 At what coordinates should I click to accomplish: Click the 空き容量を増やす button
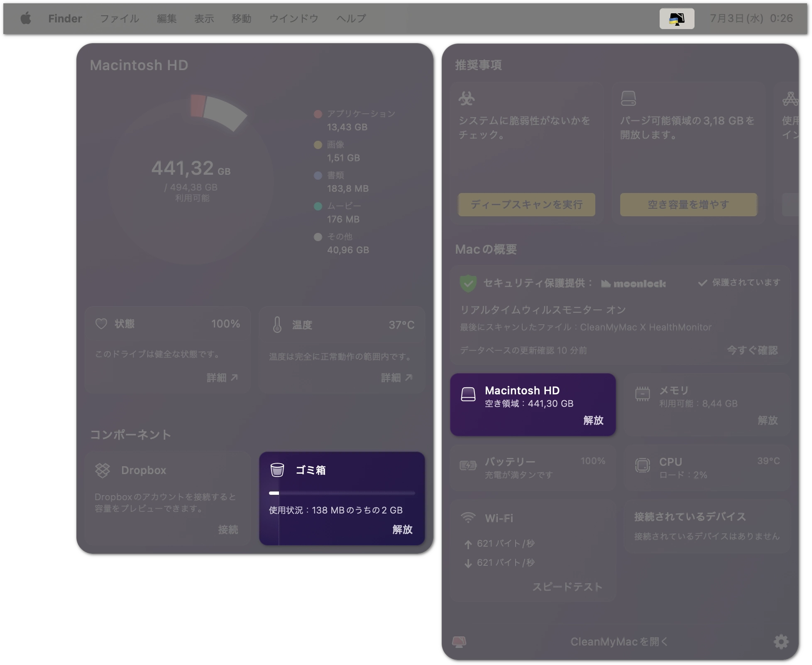click(x=688, y=204)
